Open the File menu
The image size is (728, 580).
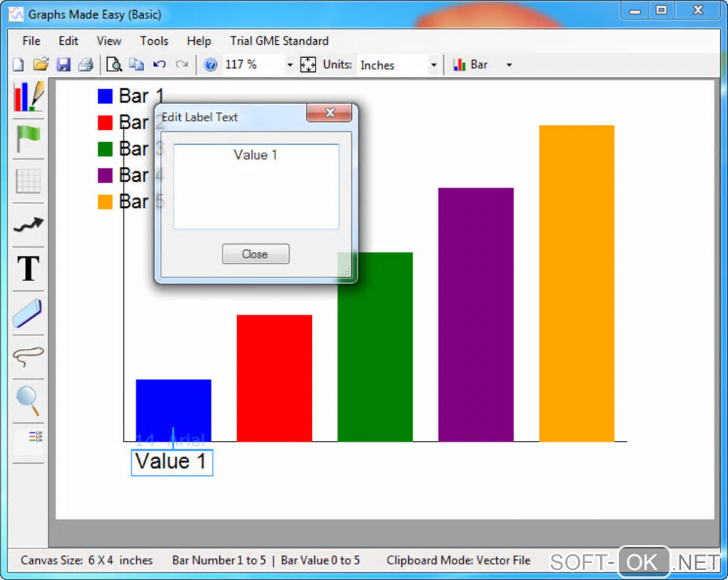point(31,41)
